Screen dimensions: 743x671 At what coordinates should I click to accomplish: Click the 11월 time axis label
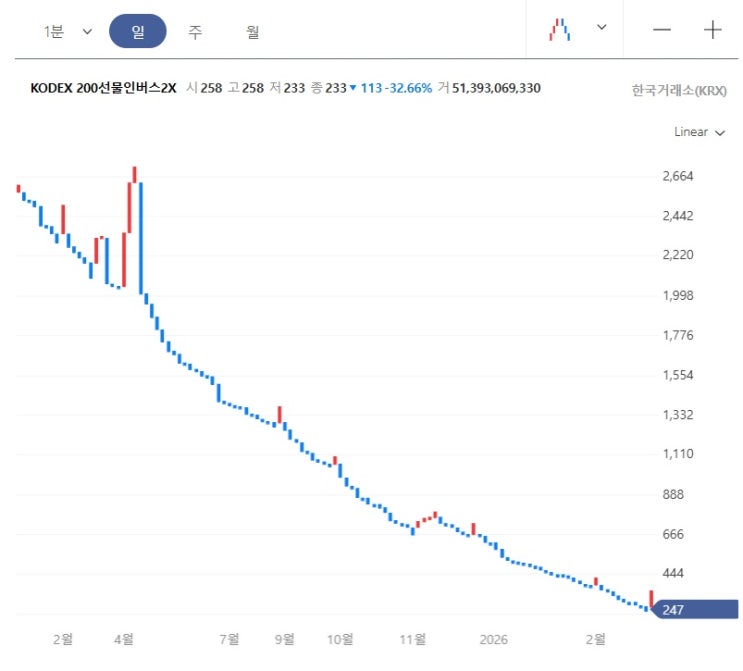(x=413, y=640)
